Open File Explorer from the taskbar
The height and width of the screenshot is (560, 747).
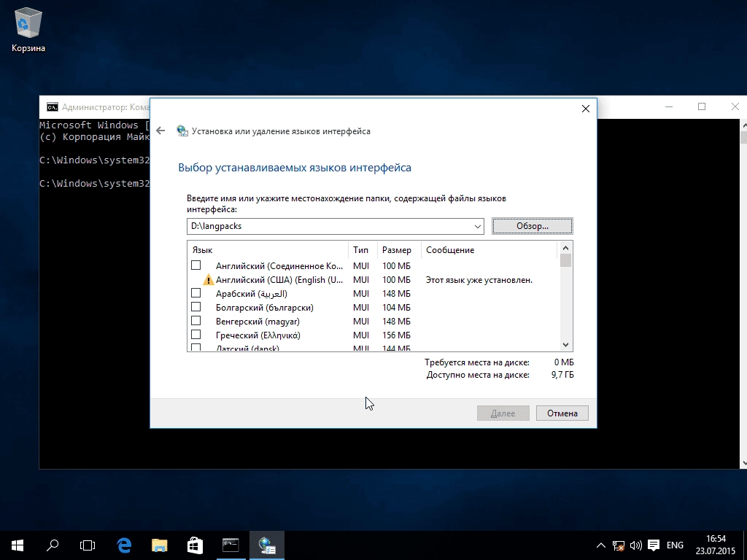click(160, 545)
